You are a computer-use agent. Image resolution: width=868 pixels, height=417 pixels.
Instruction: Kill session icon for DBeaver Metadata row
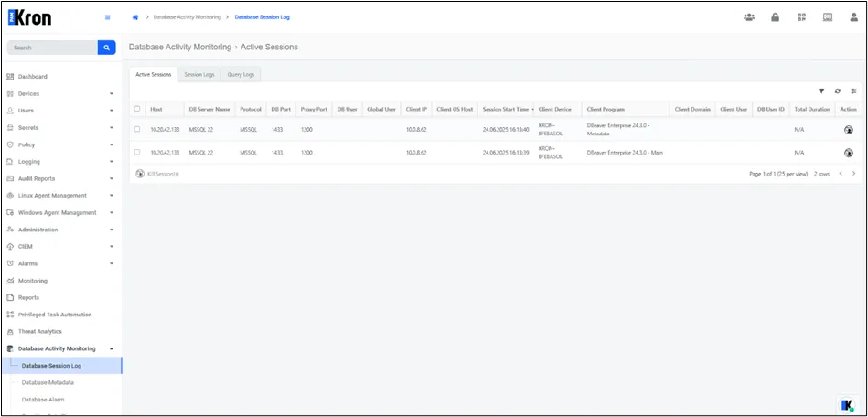pos(848,130)
